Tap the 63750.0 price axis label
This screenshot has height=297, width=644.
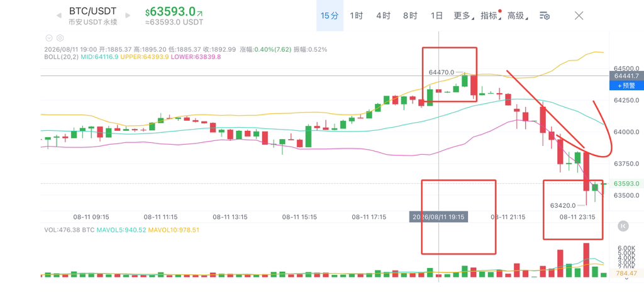(x=626, y=164)
